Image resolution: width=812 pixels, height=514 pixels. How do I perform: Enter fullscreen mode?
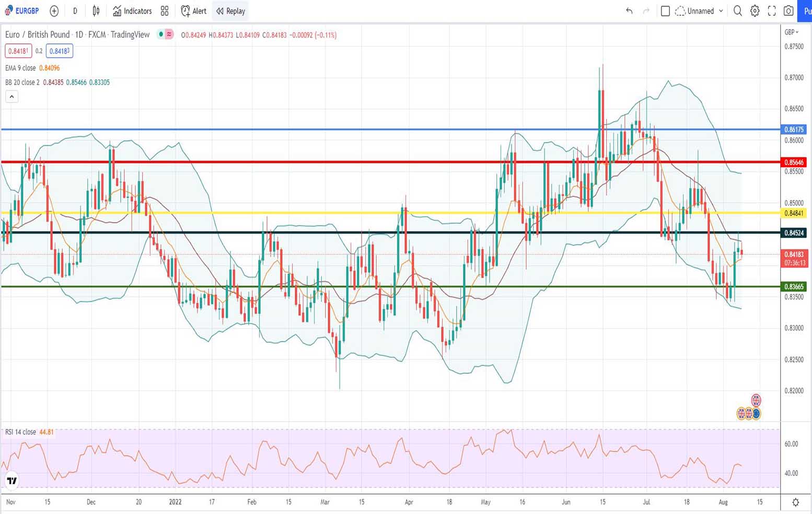pos(771,11)
